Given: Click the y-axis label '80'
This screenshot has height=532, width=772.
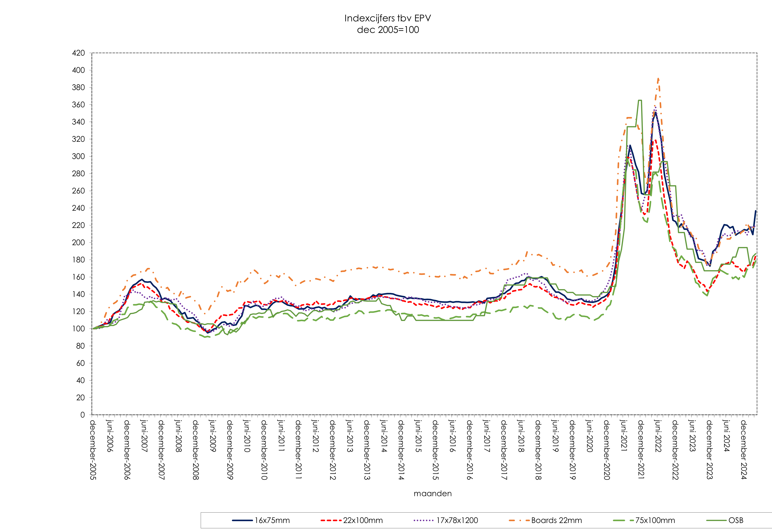Looking at the screenshot, I should coord(81,346).
